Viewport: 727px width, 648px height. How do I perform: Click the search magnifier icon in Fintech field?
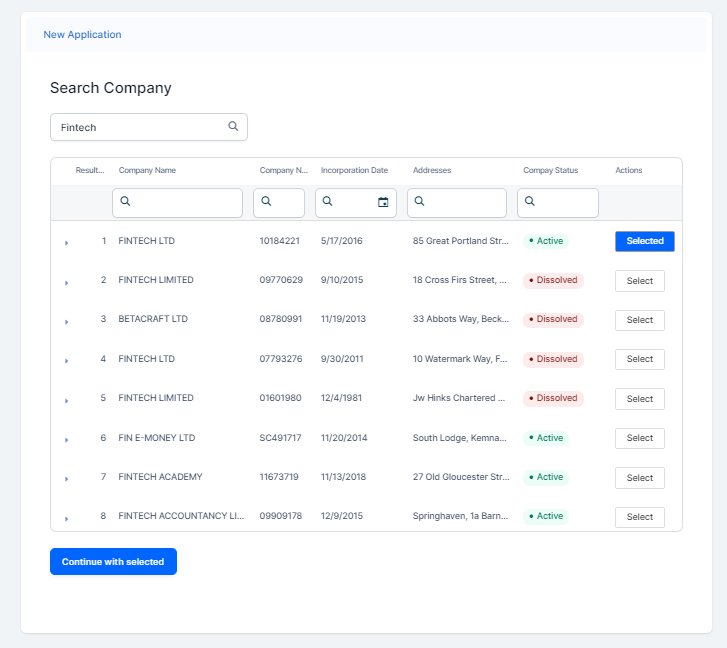click(x=233, y=127)
